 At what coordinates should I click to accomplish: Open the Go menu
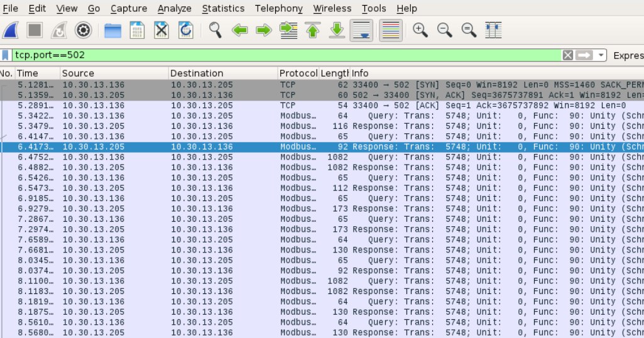[x=94, y=8]
